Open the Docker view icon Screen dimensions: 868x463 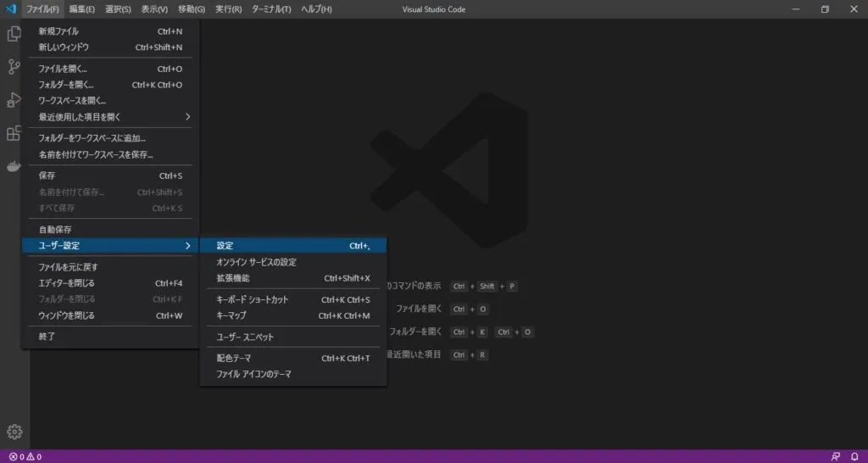coord(14,166)
